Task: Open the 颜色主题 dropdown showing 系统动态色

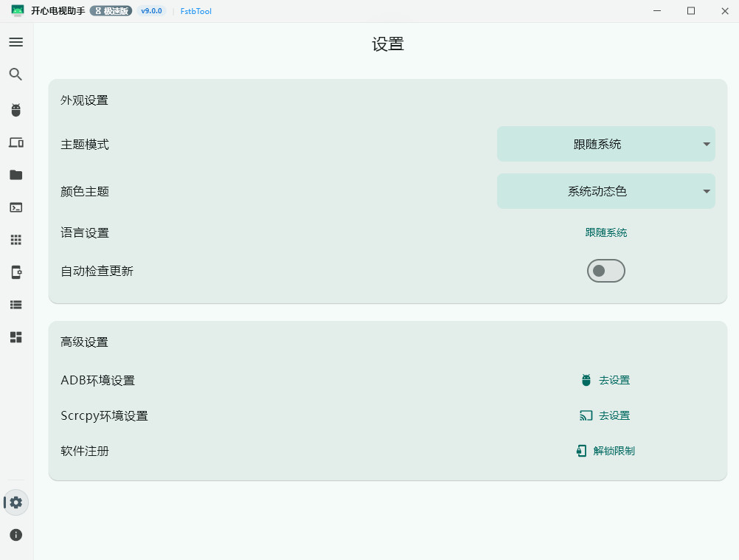Action: pyautogui.click(x=606, y=191)
